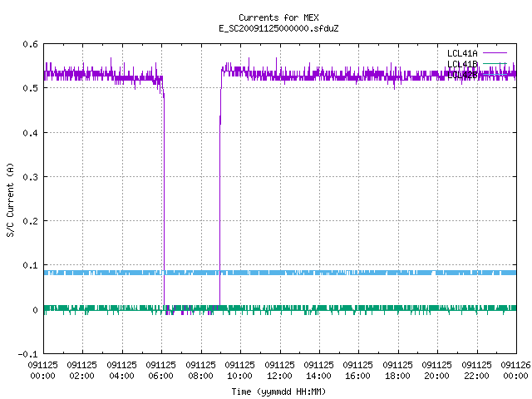Viewport: 532px width, 399px height.
Task: Click the "Time (yymmdd HH:MM)" axis label
Action: click(278, 392)
